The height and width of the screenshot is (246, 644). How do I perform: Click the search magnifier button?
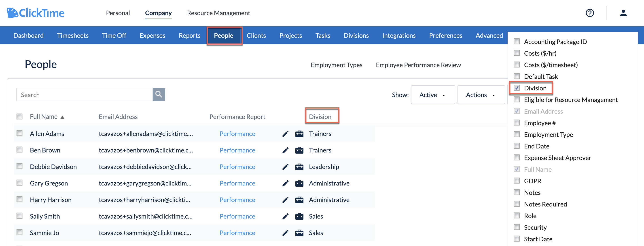click(159, 95)
